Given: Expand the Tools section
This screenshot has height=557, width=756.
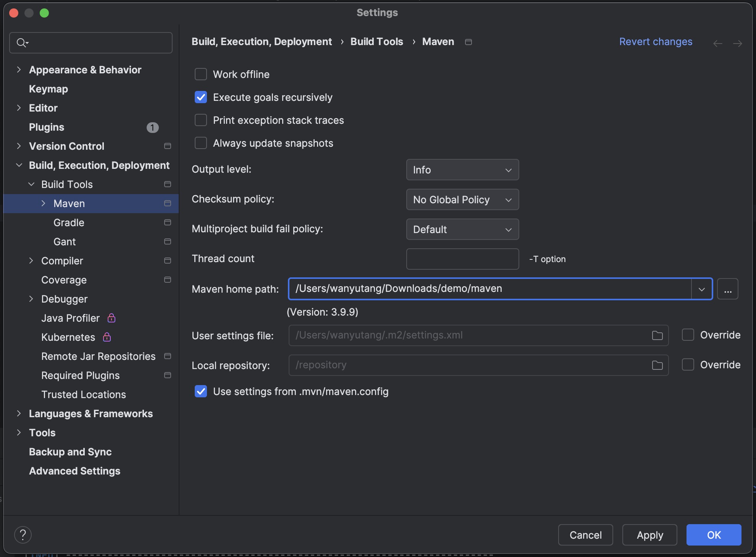Looking at the screenshot, I should coord(19,432).
